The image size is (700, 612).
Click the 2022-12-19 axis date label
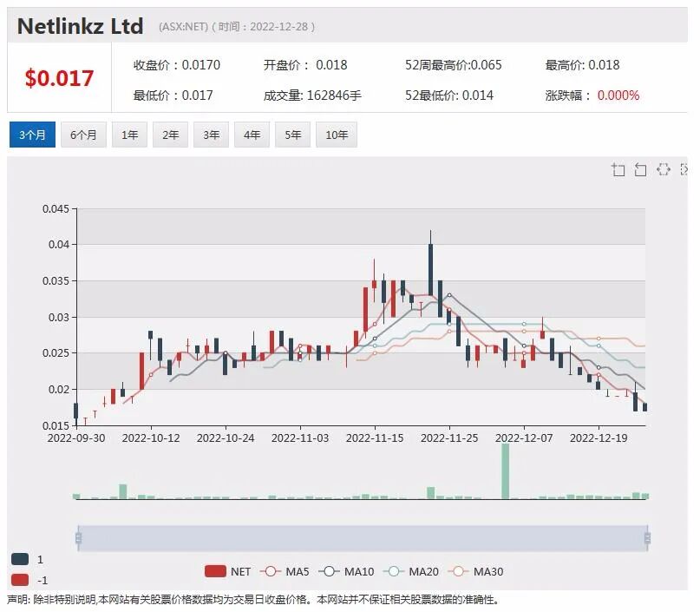click(x=599, y=438)
